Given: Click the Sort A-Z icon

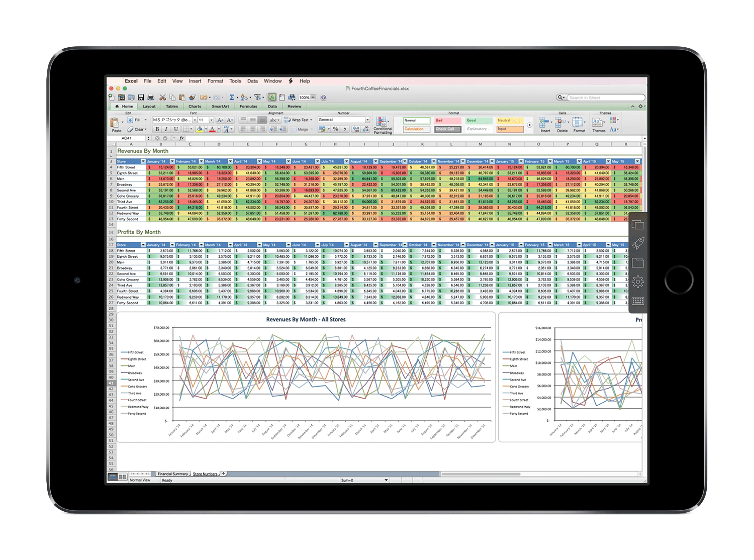Looking at the screenshot, I should point(244,98).
